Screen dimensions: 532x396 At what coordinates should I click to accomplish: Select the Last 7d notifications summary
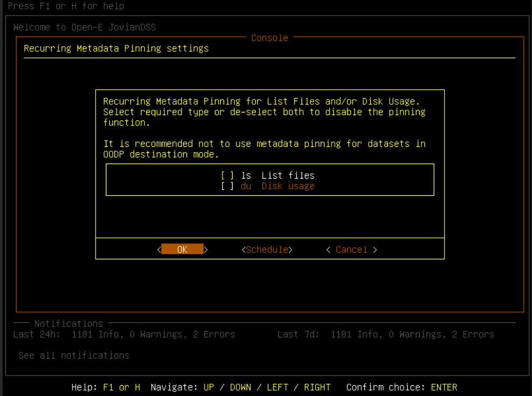pyautogui.click(x=385, y=335)
